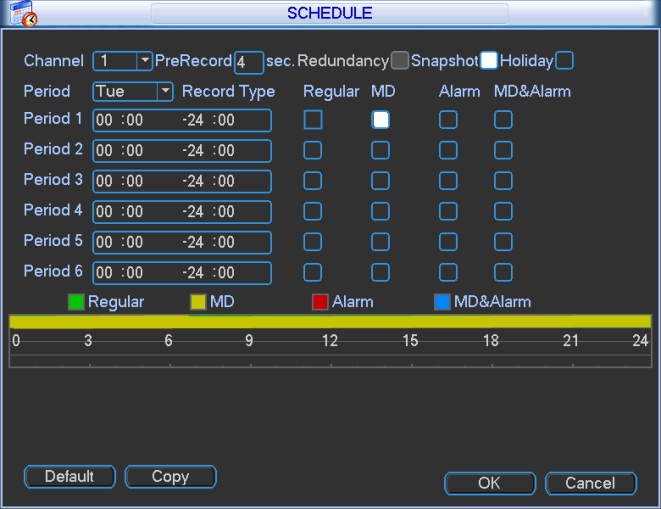Click the schedule clock icon in title bar
This screenshot has height=509, width=661.
24,15
